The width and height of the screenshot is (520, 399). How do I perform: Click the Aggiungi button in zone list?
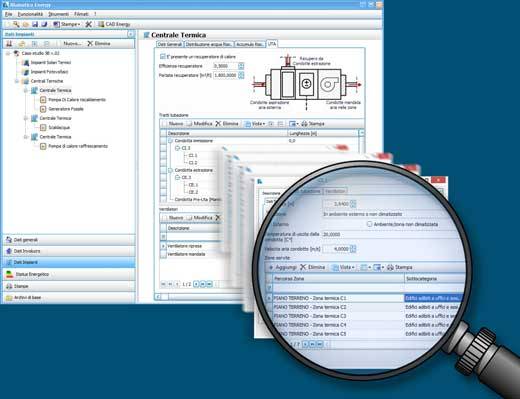pos(282,267)
